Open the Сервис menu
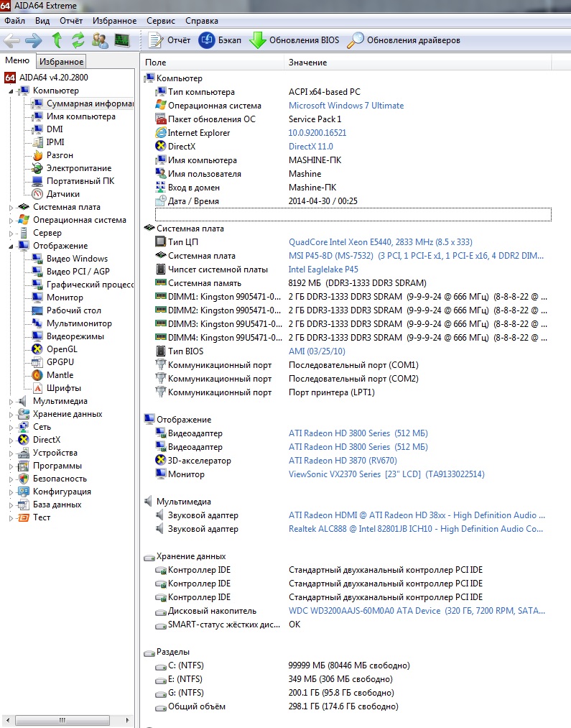 point(161,21)
